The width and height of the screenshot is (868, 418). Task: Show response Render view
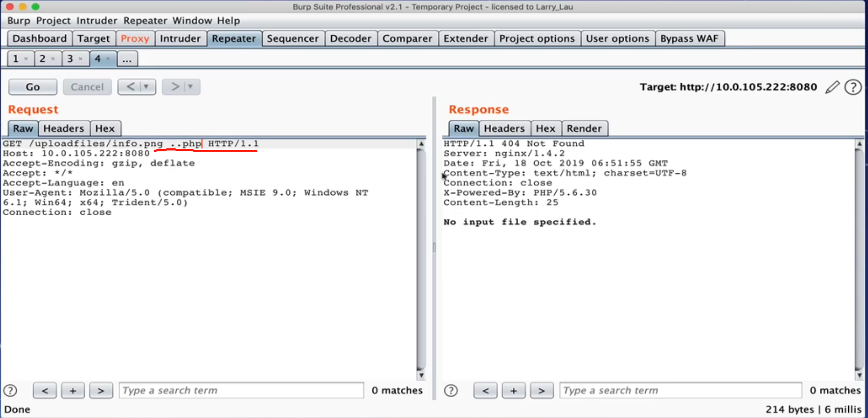(x=584, y=129)
